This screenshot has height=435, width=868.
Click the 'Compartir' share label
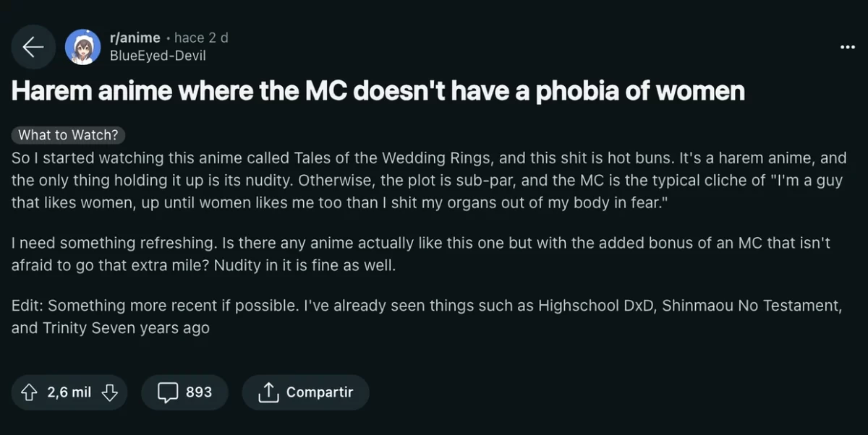pyautogui.click(x=319, y=392)
